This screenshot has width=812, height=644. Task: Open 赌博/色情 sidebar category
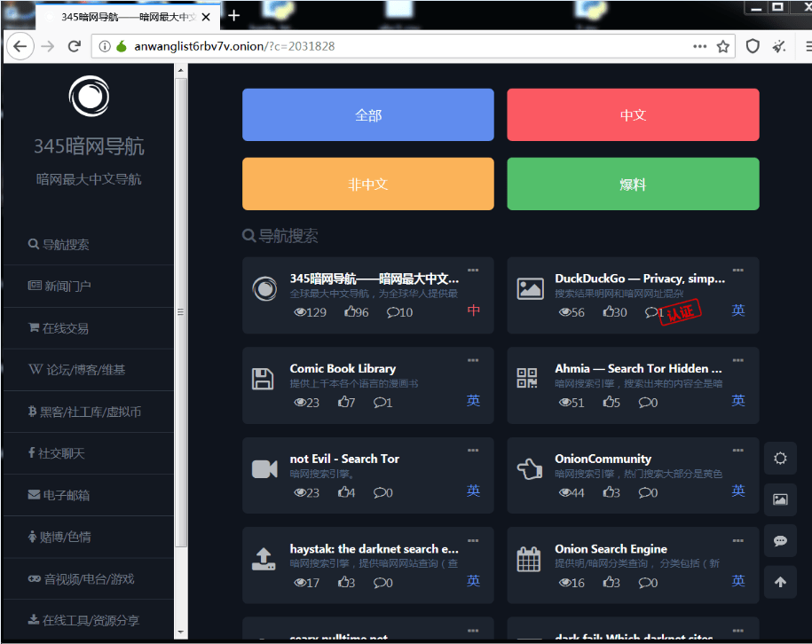coord(59,537)
